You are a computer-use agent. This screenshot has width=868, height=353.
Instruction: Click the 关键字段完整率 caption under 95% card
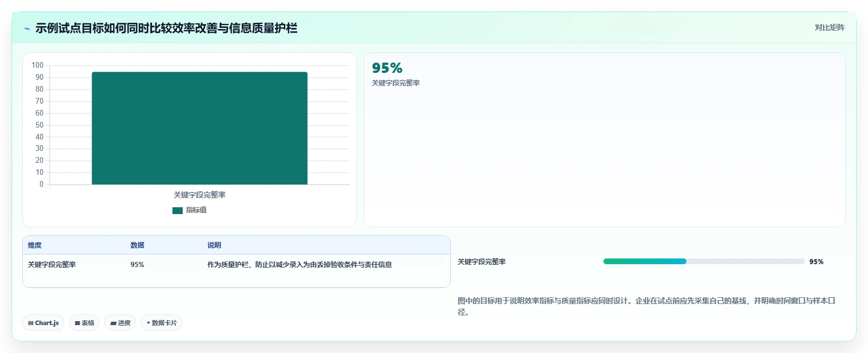(x=396, y=83)
